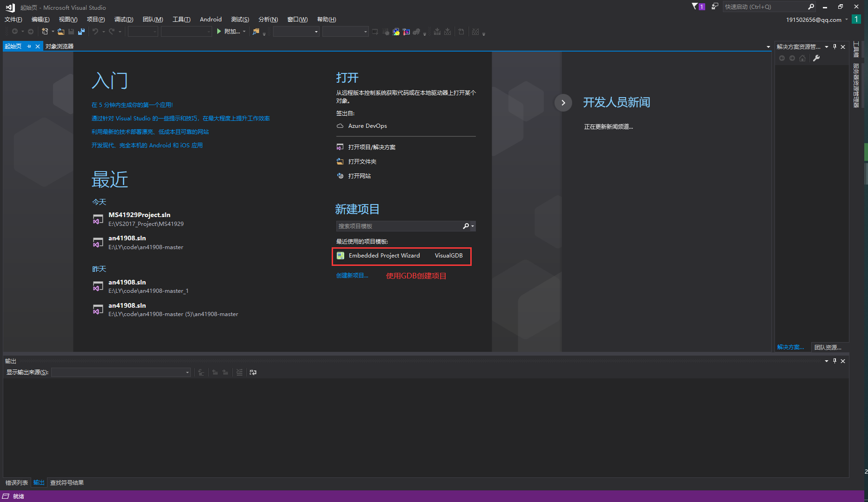Click the 打开文件夹 link
Screen dimensions: 868x502
click(362, 161)
